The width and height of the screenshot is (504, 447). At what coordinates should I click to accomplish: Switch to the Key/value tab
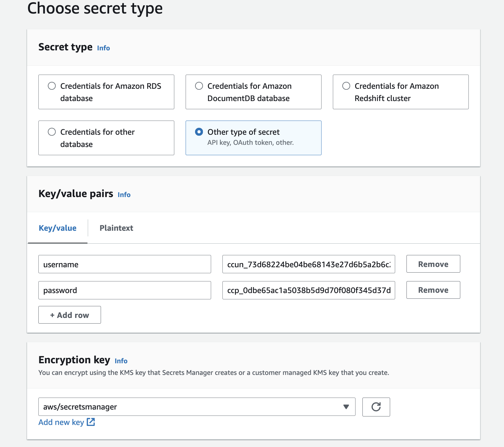pos(58,228)
